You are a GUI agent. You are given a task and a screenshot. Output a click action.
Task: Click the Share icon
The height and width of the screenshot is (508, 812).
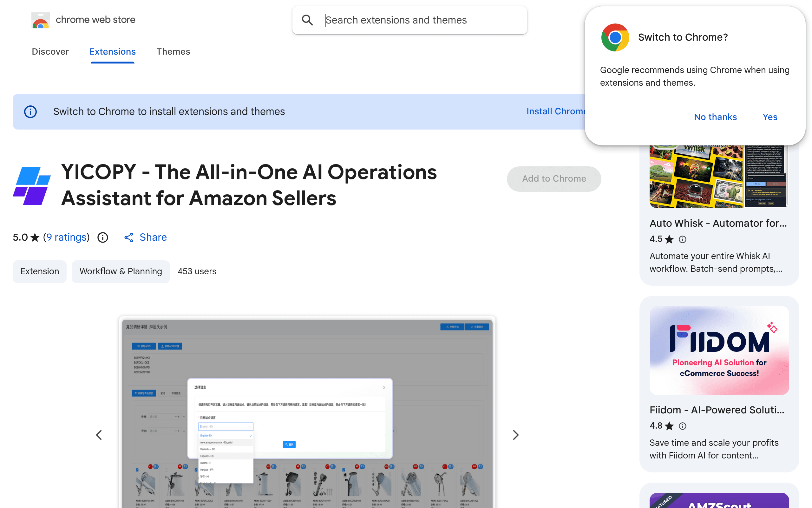pos(129,237)
